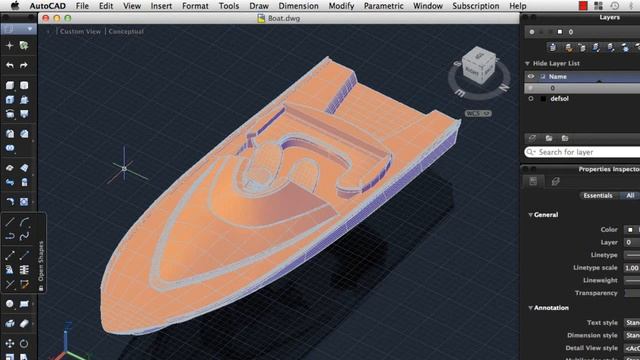Select the Move tool with four-way arrows
640x360 pixels.
click(10, 343)
